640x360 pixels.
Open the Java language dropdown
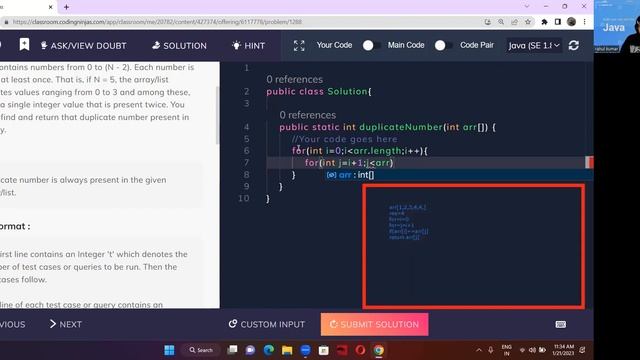click(533, 45)
